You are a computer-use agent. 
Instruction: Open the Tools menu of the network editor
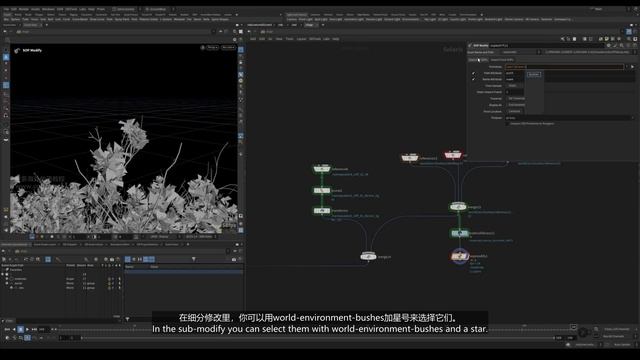289,39
